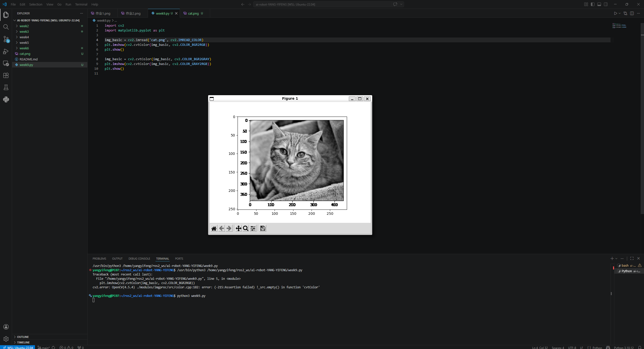Toggle Secondary Side Bar visibility
Image resolution: width=644 pixels, height=349 pixels.
coord(606,4)
